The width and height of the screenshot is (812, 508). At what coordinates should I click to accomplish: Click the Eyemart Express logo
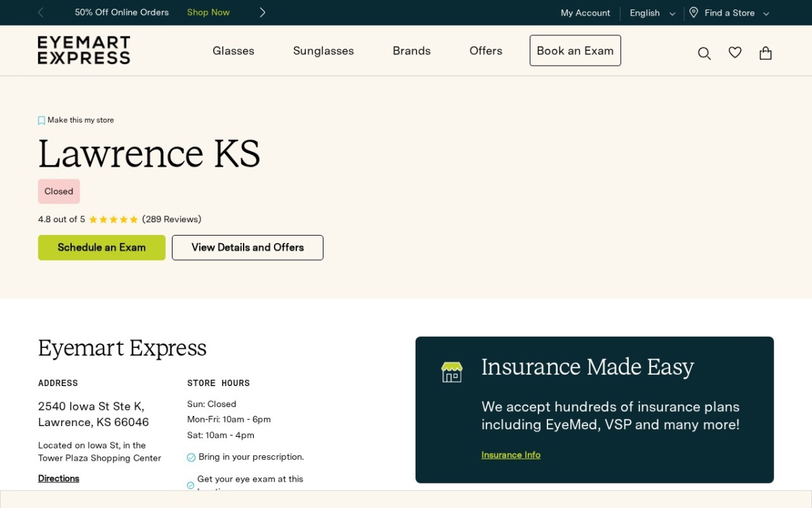click(84, 50)
